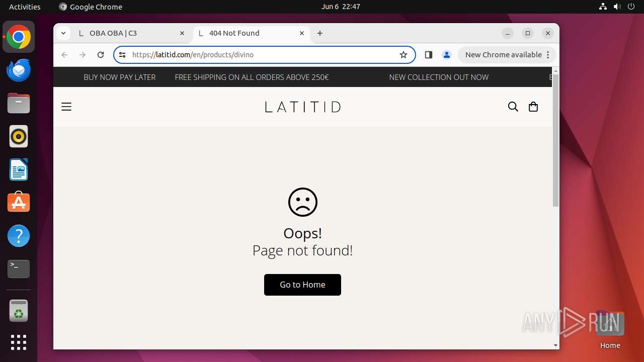Click the sad face icon
The image size is (644, 362).
(x=302, y=202)
